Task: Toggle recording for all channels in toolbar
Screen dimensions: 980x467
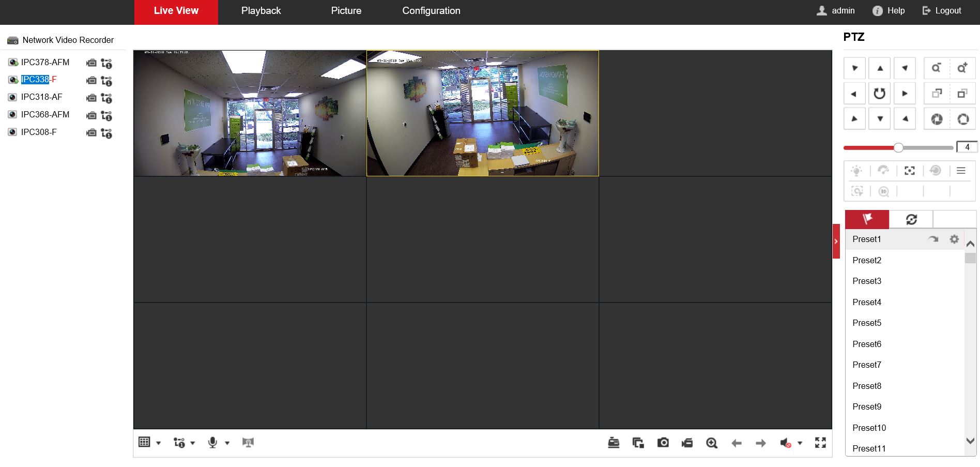Action: tap(687, 443)
